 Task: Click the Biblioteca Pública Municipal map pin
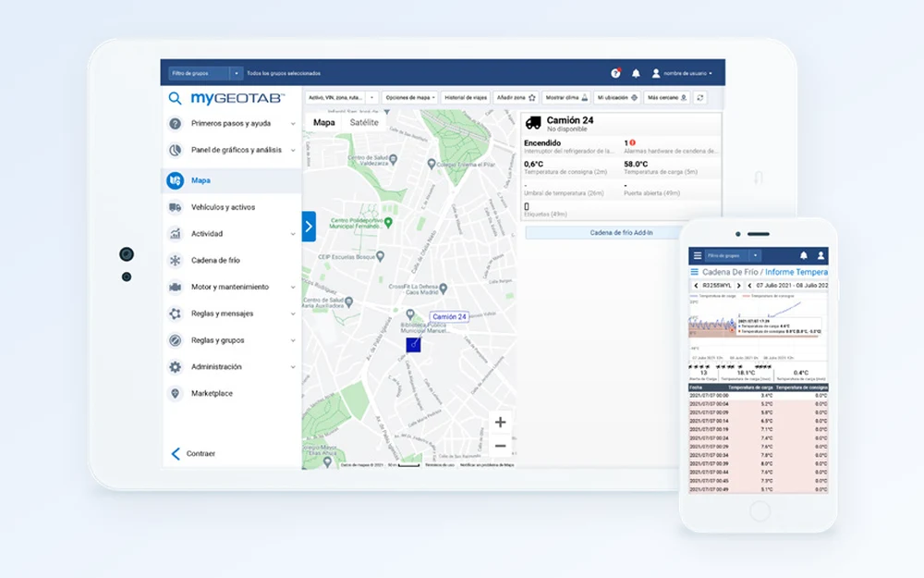[409, 314]
